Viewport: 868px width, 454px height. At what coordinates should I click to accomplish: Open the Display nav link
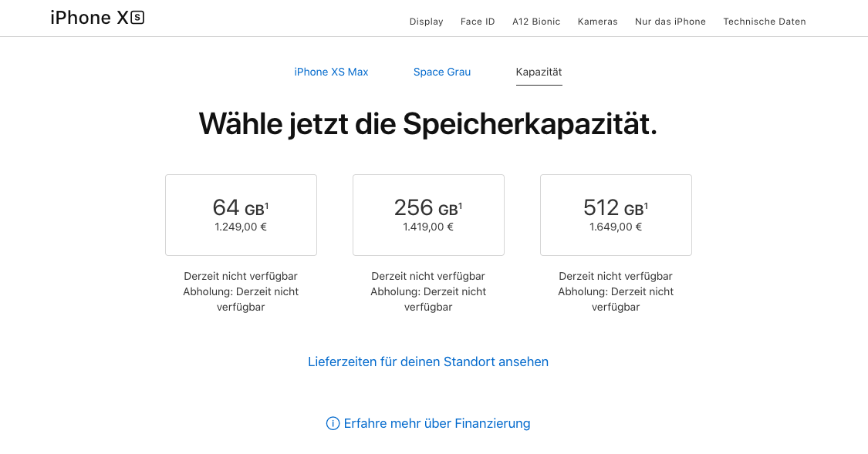(426, 22)
